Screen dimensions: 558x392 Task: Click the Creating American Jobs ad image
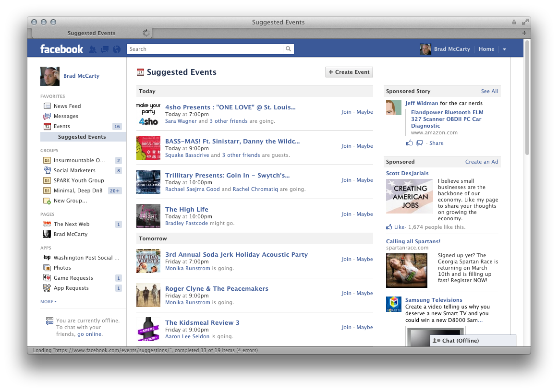click(410, 196)
